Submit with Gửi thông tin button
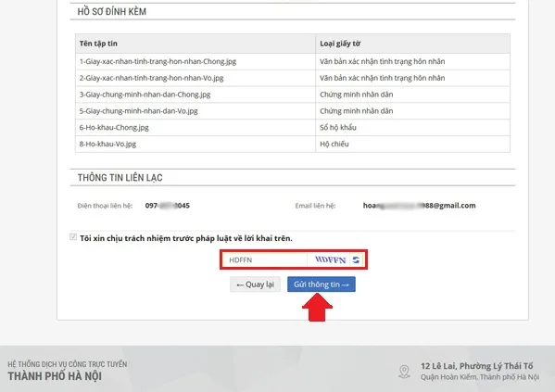Screen dimensions: 555x392 [322, 285]
